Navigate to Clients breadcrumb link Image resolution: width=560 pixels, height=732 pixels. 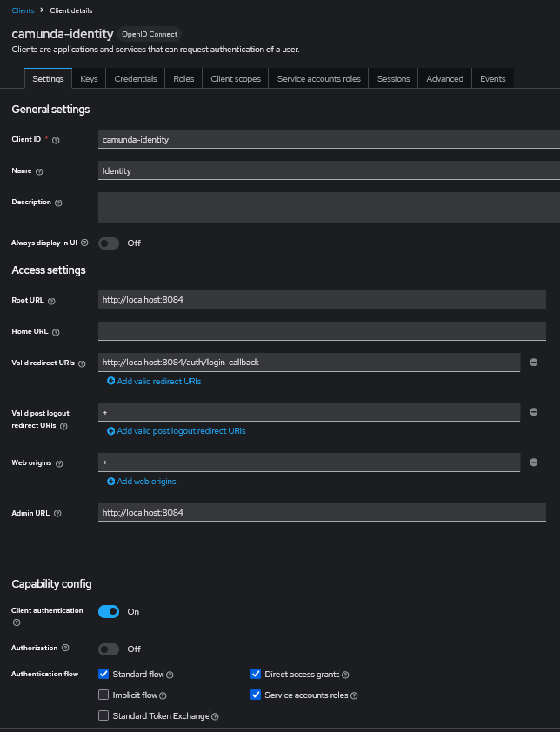[23, 9]
